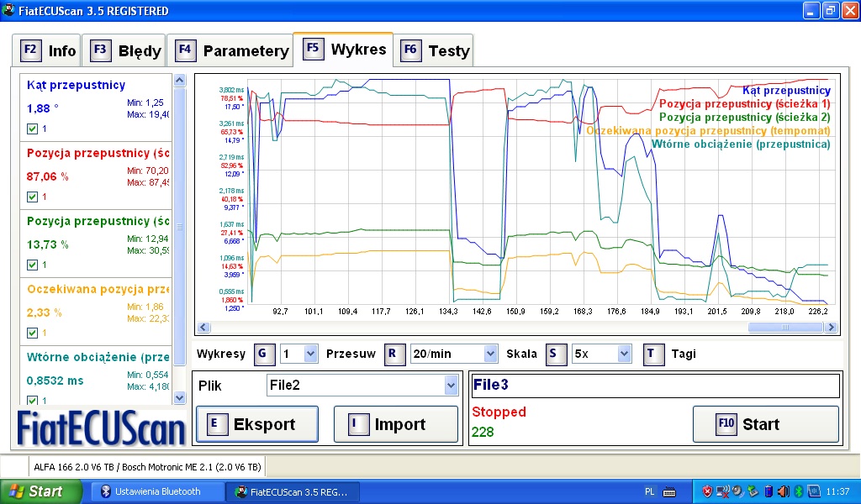This screenshot has width=861, height=504.
Task: Disable the Oczekiwana pozycja przepustnicy checkbox
Action: pyautogui.click(x=33, y=333)
